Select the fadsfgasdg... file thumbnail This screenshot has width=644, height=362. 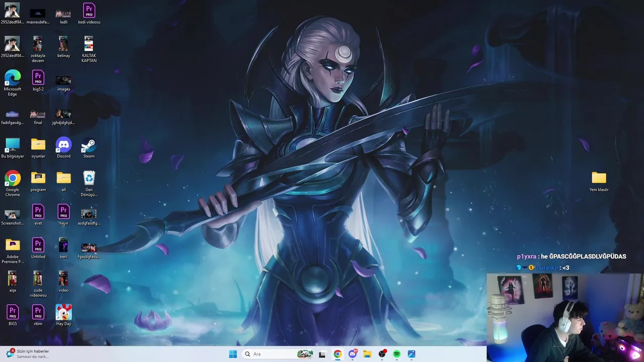pyautogui.click(x=13, y=117)
